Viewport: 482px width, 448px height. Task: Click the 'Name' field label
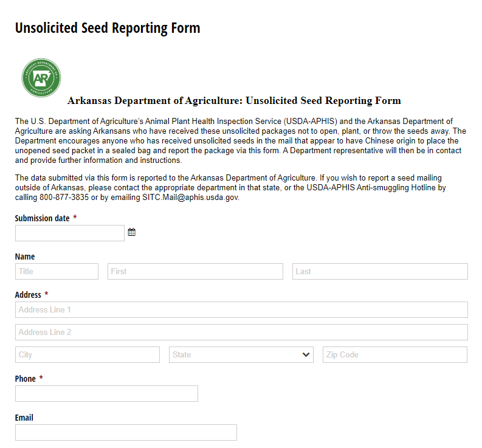click(25, 257)
